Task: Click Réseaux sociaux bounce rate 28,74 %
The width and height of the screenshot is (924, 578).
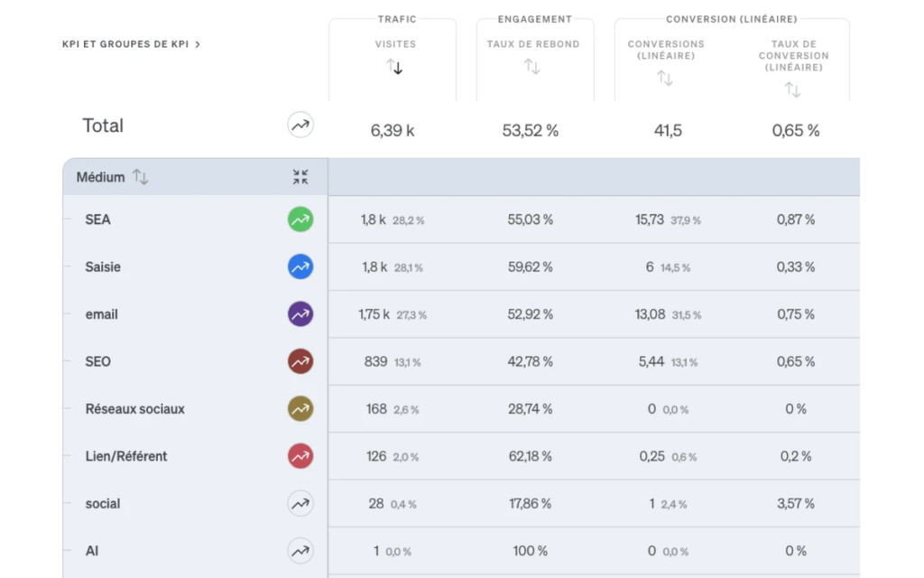Action: pyautogui.click(x=531, y=409)
